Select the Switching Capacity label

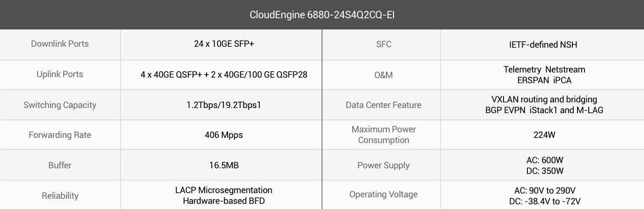pos(60,105)
